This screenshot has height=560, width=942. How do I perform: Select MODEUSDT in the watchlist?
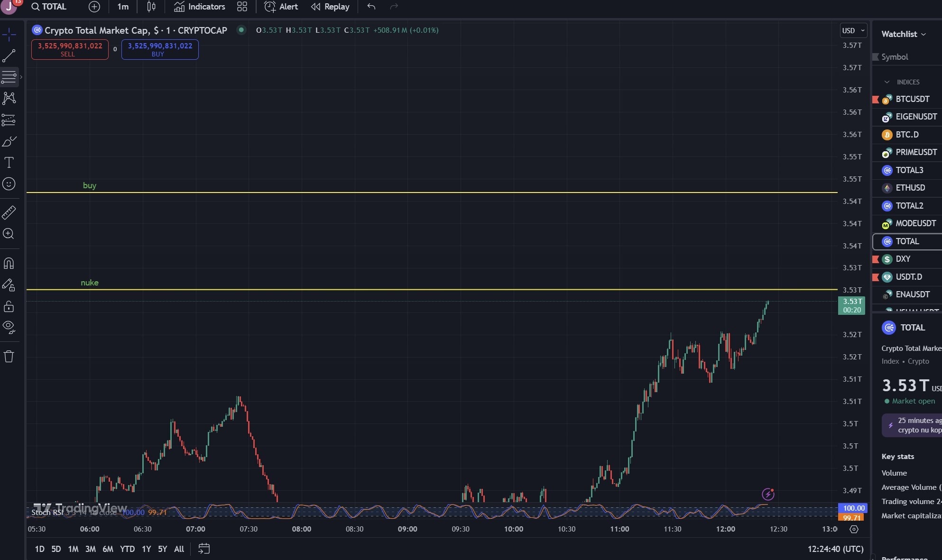coord(907,223)
